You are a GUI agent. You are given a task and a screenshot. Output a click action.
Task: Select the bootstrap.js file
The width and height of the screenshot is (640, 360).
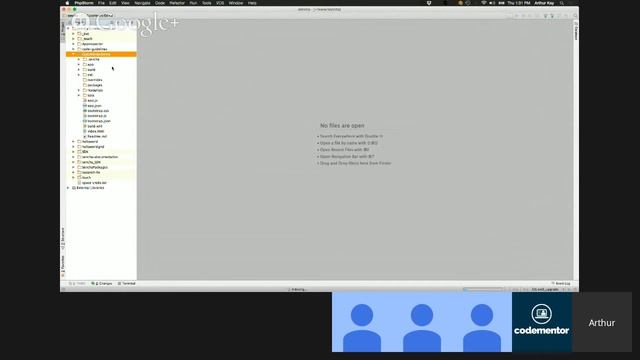pos(97,116)
